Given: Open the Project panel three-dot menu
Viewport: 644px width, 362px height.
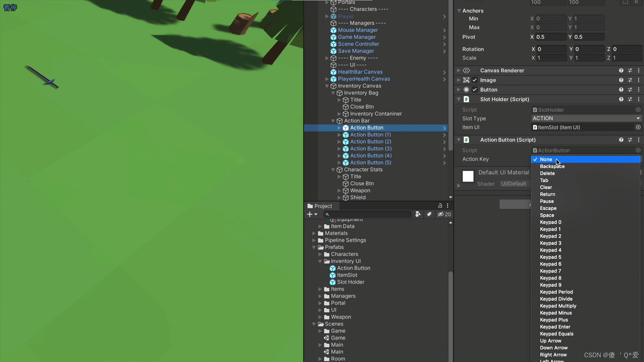Looking at the screenshot, I should pos(447,206).
